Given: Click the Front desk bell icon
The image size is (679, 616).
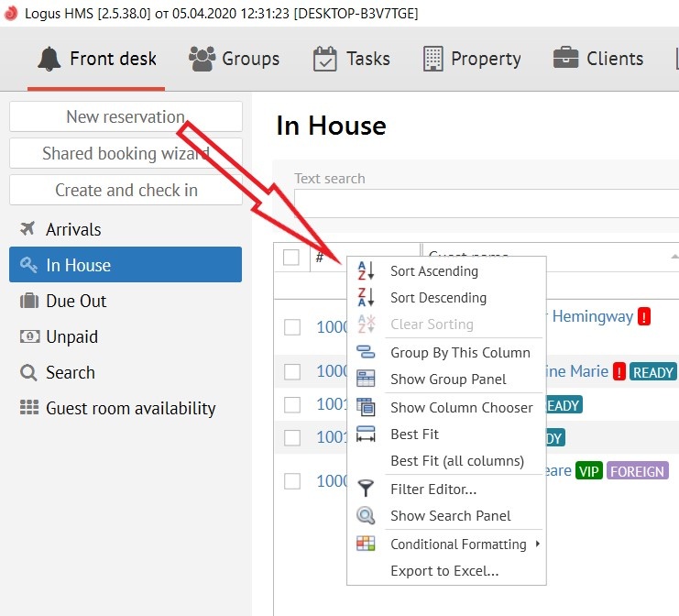Looking at the screenshot, I should (x=49, y=59).
